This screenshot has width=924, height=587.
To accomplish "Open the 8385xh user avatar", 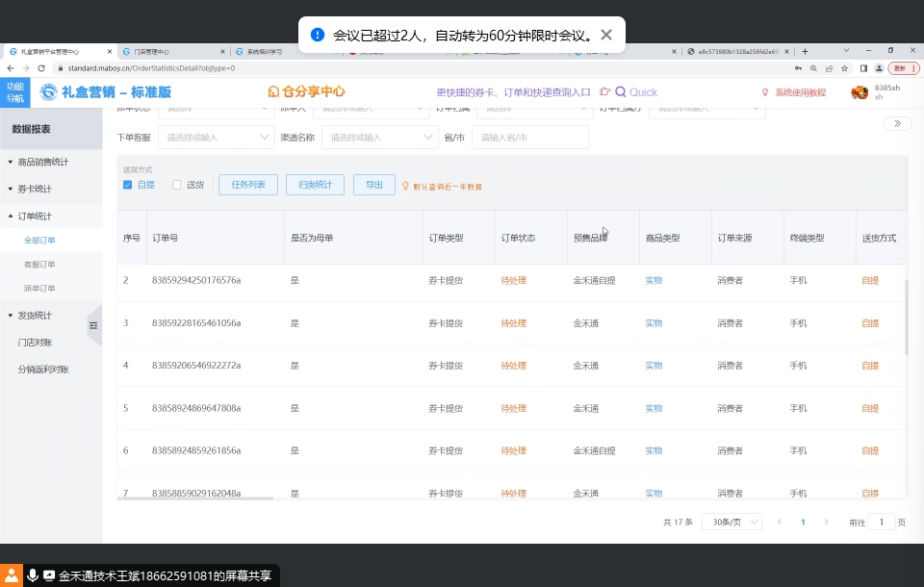I will point(860,92).
